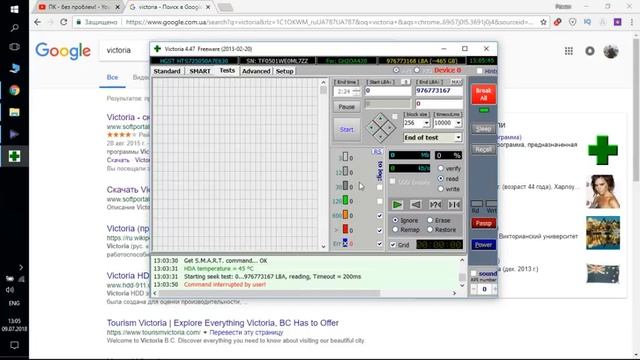
Task: Click the Pause button in Victoria
Action: 347,107
